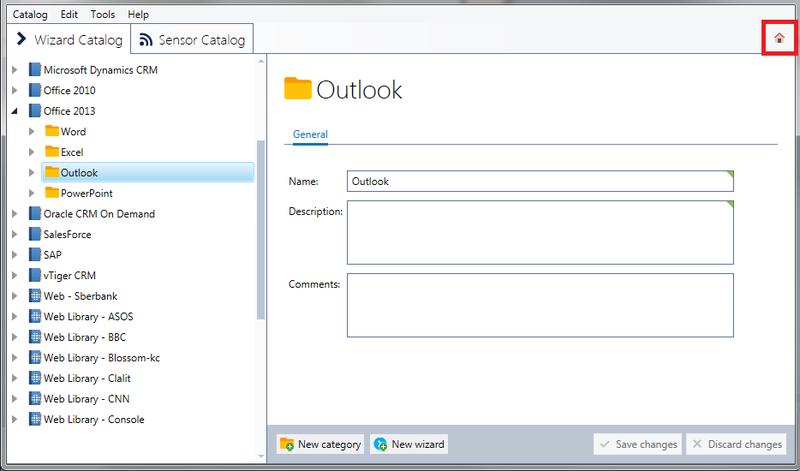
Task: Expand the Web - Sberbank node
Action: tap(15, 296)
